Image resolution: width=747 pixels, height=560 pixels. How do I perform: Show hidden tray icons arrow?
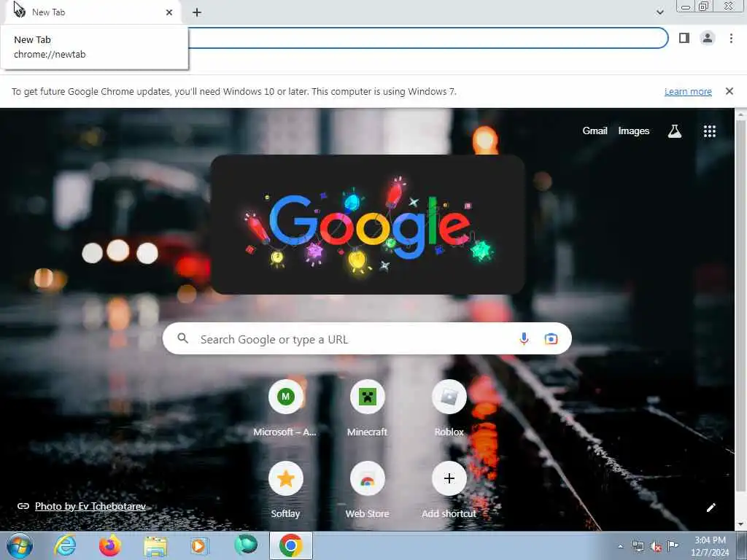[x=620, y=547]
